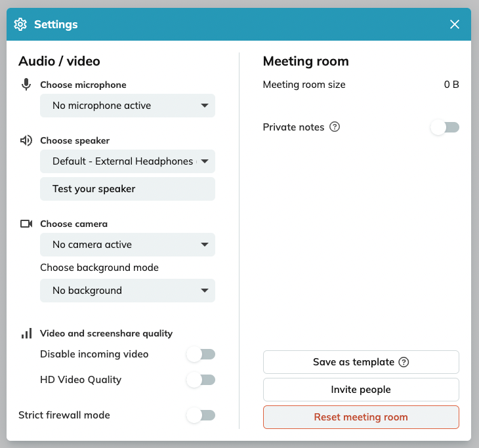Viewport: 479px width, 448px height.
Task: Click help icon in Save as template
Action: pos(404,362)
